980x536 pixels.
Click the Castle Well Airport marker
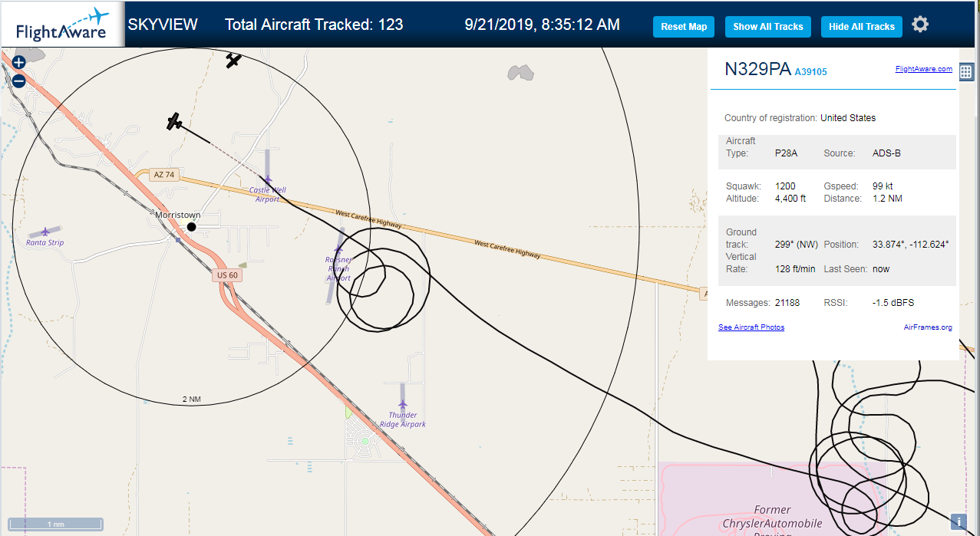pos(267,181)
